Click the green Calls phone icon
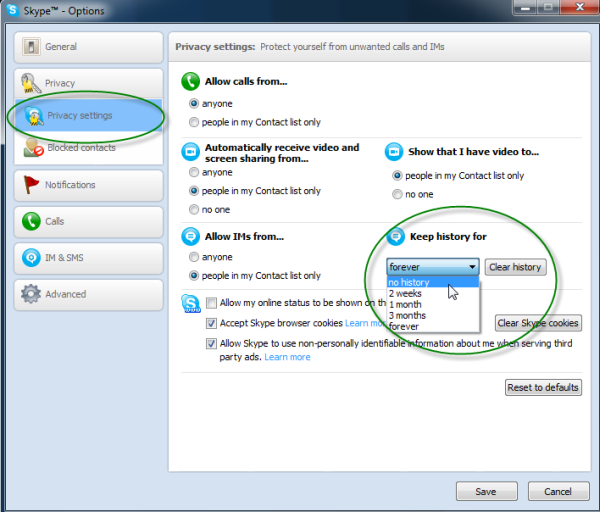 pos(31,222)
